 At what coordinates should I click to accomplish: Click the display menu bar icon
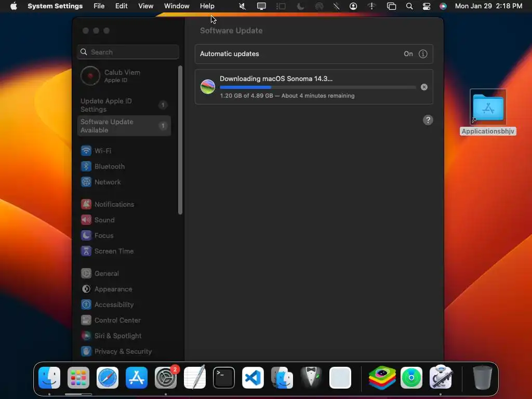[x=261, y=6]
